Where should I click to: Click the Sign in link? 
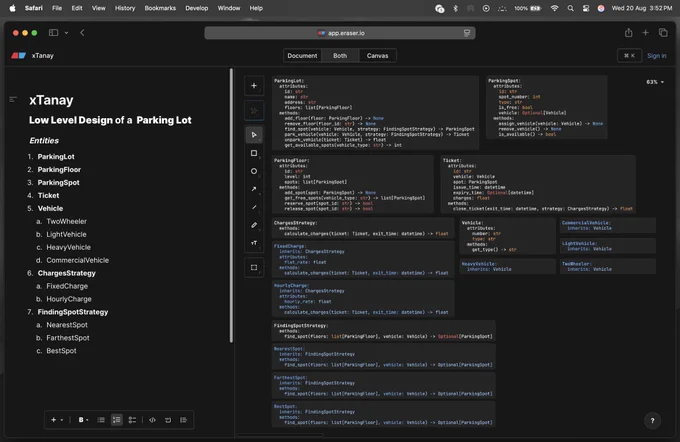pyautogui.click(x=657, y=56)
